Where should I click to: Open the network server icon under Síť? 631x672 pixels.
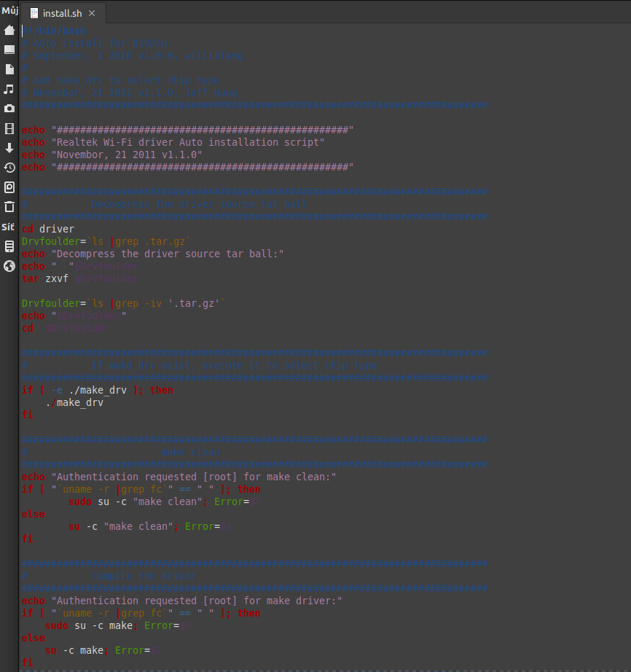(x=9, y=246)
